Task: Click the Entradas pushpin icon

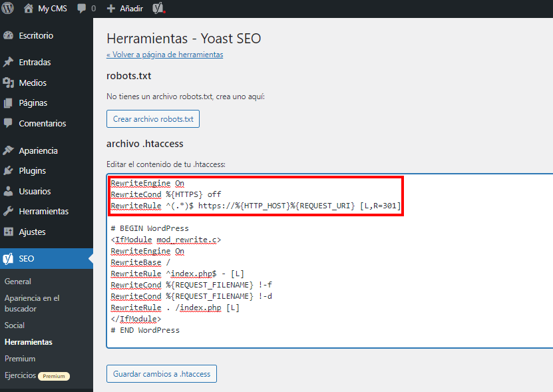Action: click(9, 62)
